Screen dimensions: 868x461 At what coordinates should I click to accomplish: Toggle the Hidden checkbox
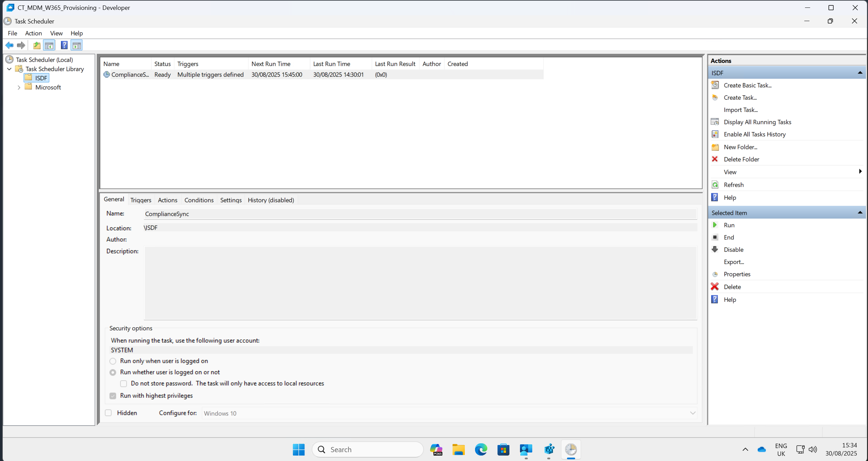108,413
